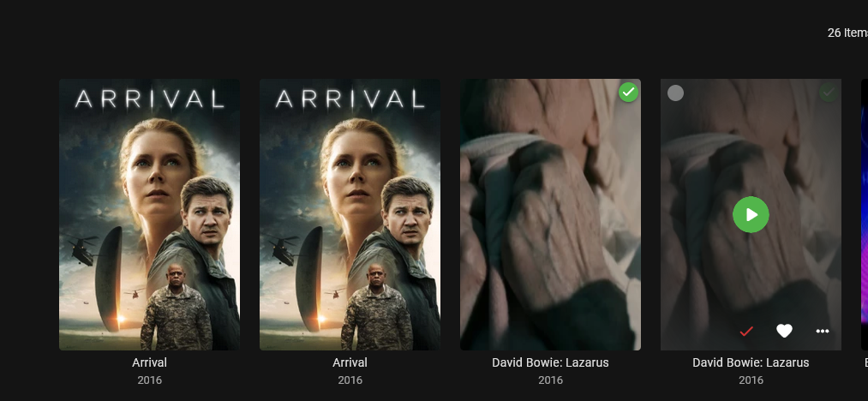868x401 pixels.
Task: Click the 2016 year under hovered Lazarus card
Action: point(751,380)
